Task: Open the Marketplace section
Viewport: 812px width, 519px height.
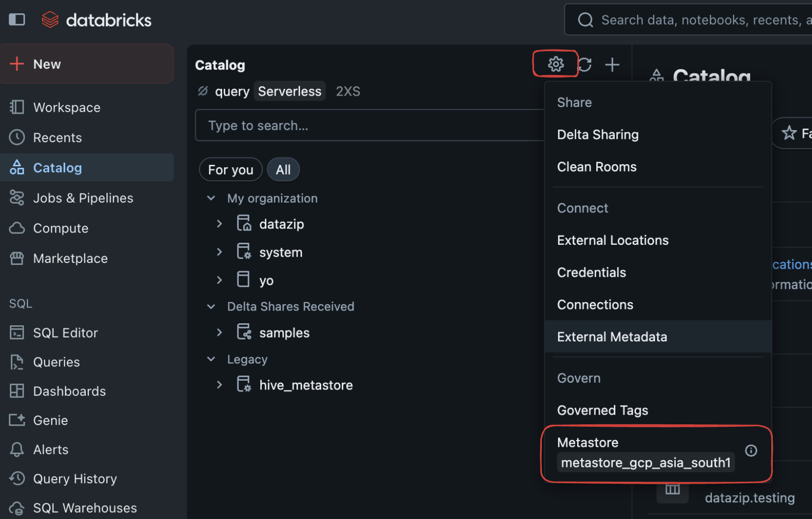Action: coord(70,258)
